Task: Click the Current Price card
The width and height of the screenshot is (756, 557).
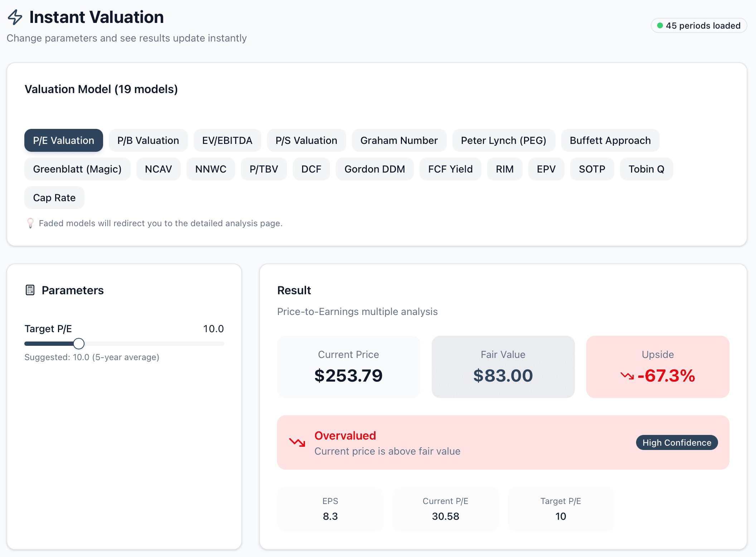Action: point(349,367)
